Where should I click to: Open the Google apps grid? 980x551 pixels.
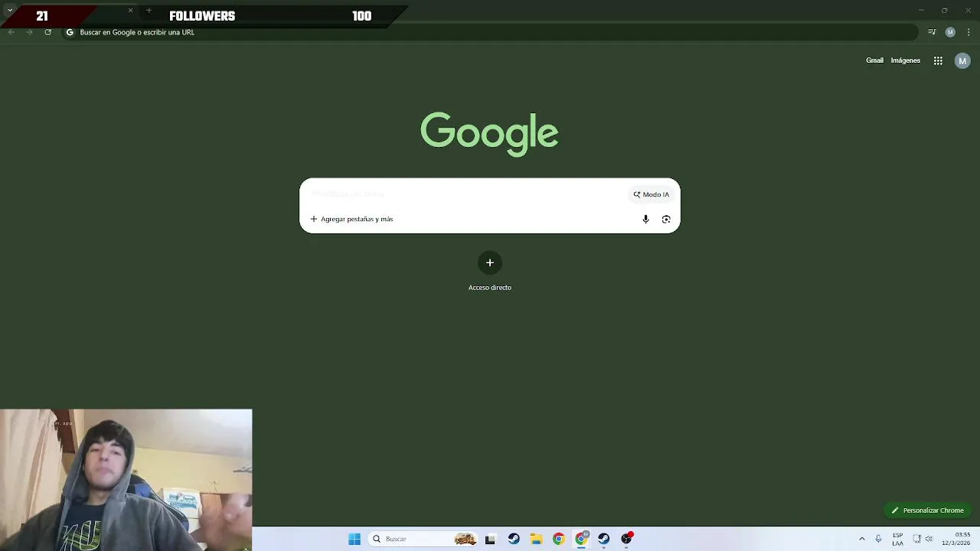[938, 60]
